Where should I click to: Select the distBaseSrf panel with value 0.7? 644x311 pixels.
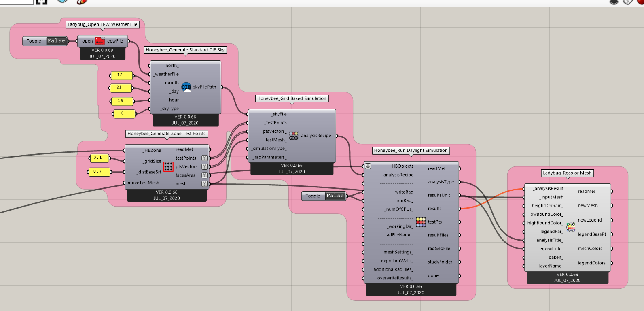click(x=99, y=172)
